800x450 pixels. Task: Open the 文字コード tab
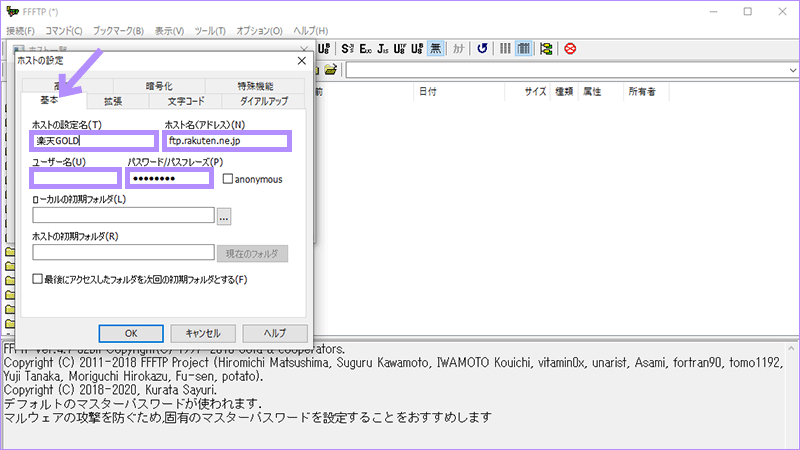pos(186,101)
